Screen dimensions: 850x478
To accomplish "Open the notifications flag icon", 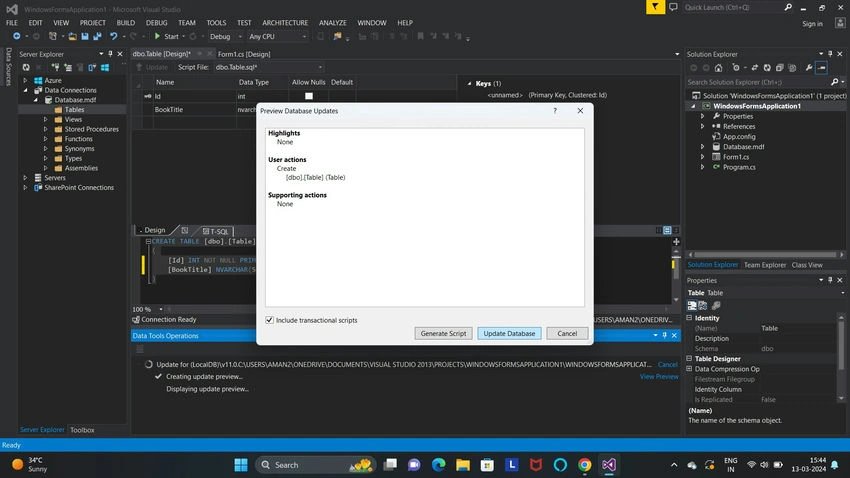I will click(x=655, y=7).
